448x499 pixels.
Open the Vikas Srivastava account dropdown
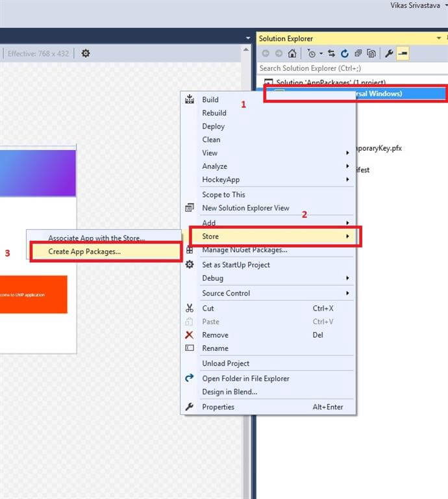(447, 5)
